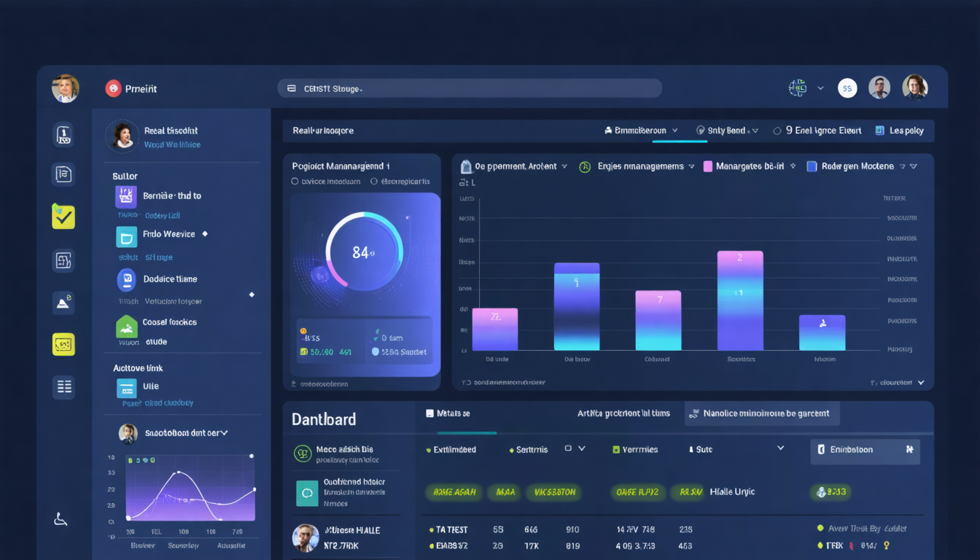Click the Extlmdeed filter label
980x560 pixels.
(x=454, y=450)
